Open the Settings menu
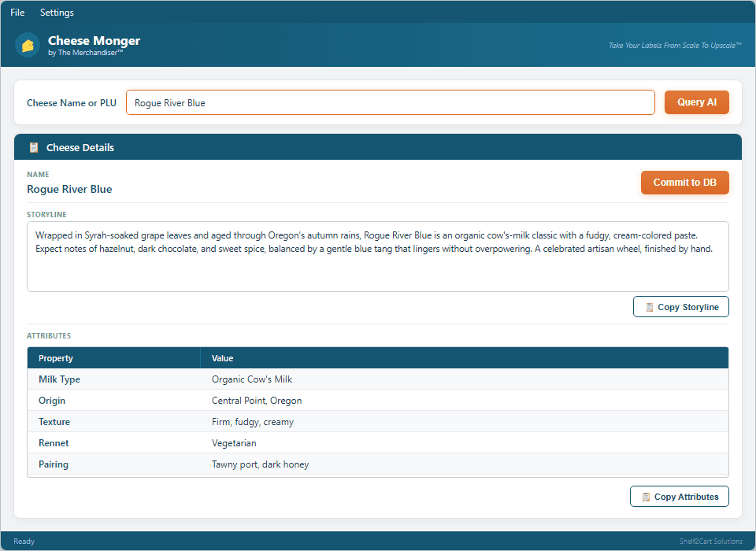Image resolution: width=756 pixels, height=551 pixels. click(x=57, y=13)
